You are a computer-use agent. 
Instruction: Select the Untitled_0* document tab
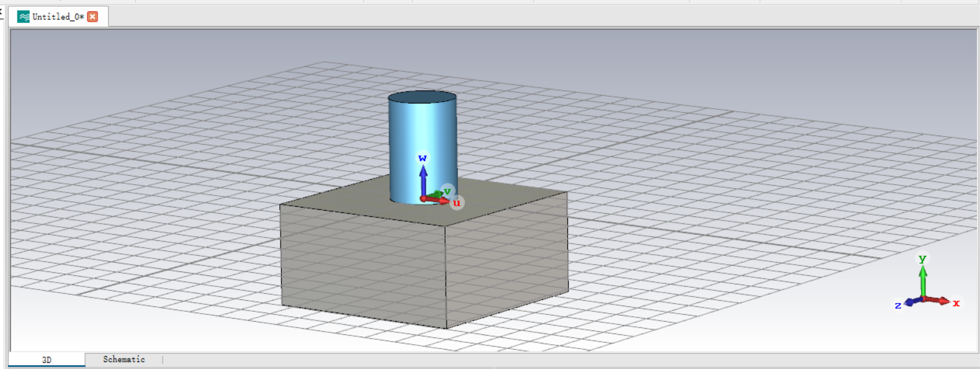[x=58, y=17]
